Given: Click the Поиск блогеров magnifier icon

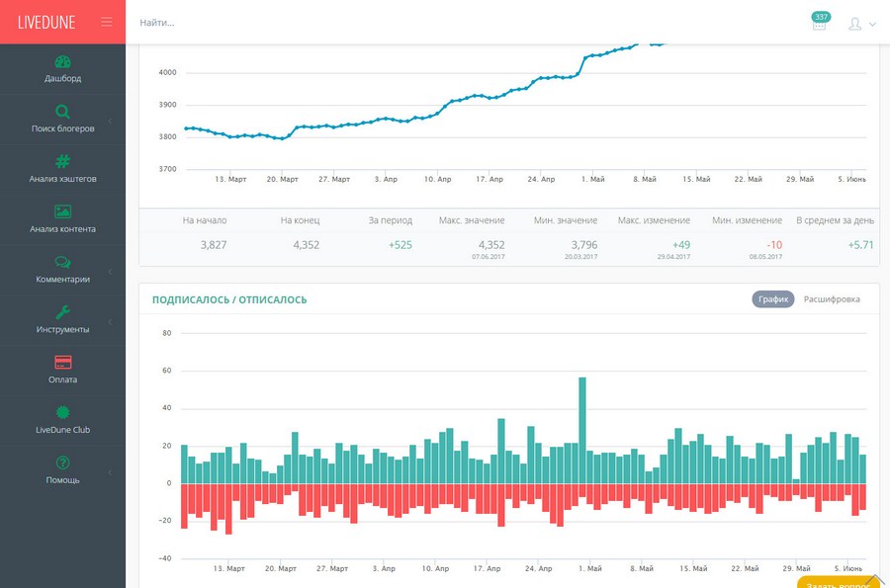Looking at the screenshot, I should pos(62,111).
